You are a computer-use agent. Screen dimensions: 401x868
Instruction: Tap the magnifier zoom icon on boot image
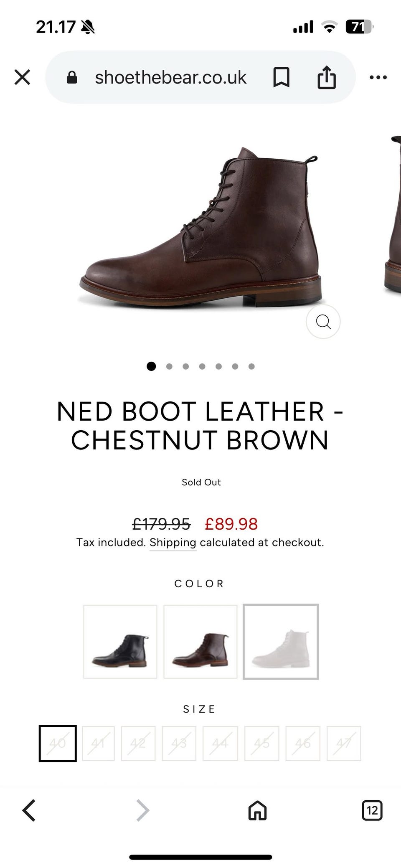tap(323, 322)
